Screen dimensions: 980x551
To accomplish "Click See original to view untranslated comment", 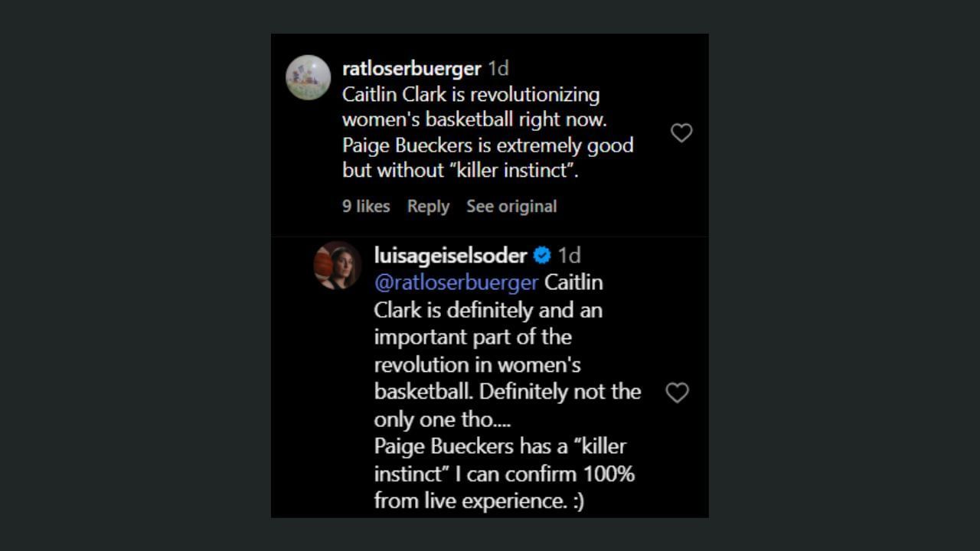I will [511, 206].
